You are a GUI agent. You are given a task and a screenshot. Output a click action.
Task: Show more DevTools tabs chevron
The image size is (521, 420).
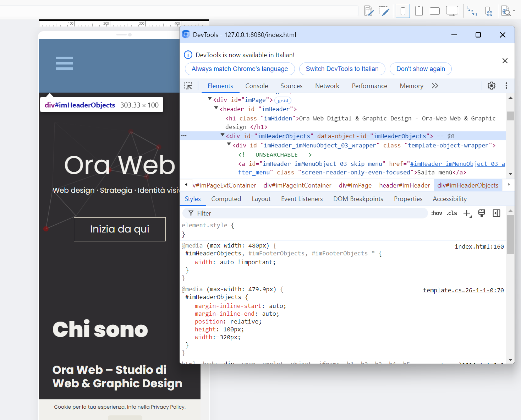435,86
